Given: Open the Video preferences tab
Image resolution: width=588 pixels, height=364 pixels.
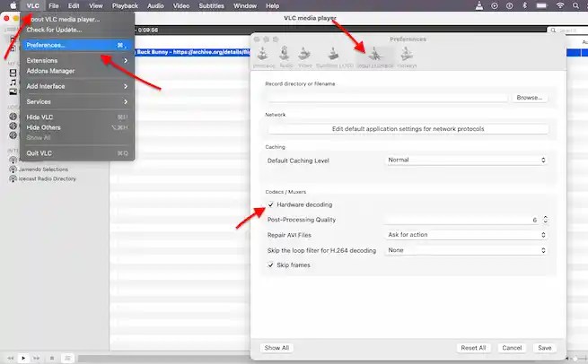Looking at the screenshot, I should [305, 57].
